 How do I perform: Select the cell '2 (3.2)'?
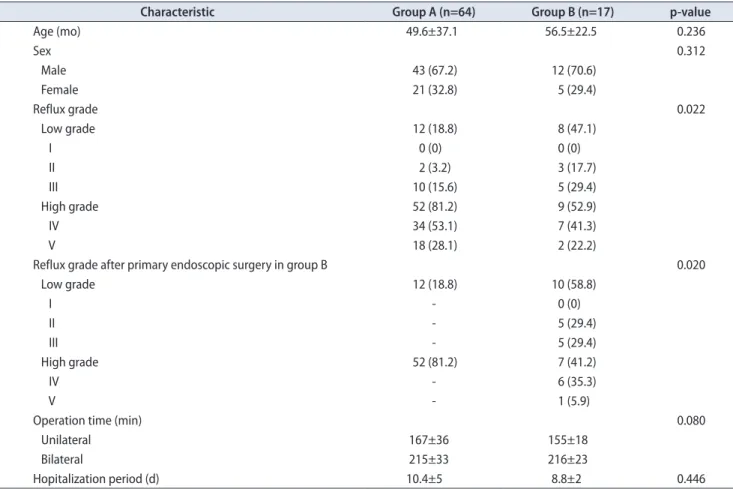click(x=434, y=168)
